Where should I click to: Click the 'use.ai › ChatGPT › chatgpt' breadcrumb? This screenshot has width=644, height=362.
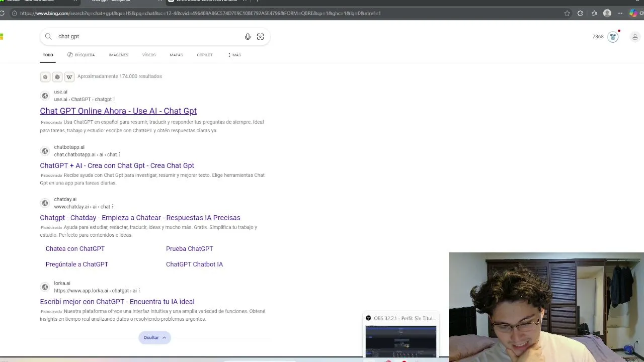point(83,99)
